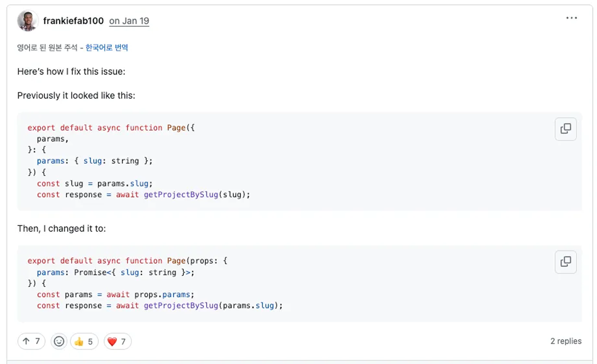Click the "Here's how I fix this issue:" text
This screenshot has width=597, height=364.
click(71, 72)
